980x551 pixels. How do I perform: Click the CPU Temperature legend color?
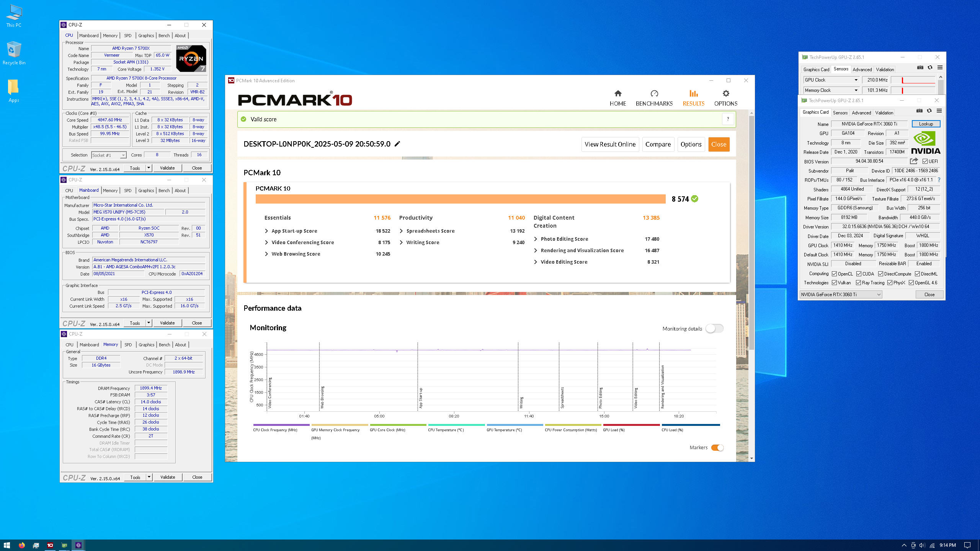[x=456, y=425]
